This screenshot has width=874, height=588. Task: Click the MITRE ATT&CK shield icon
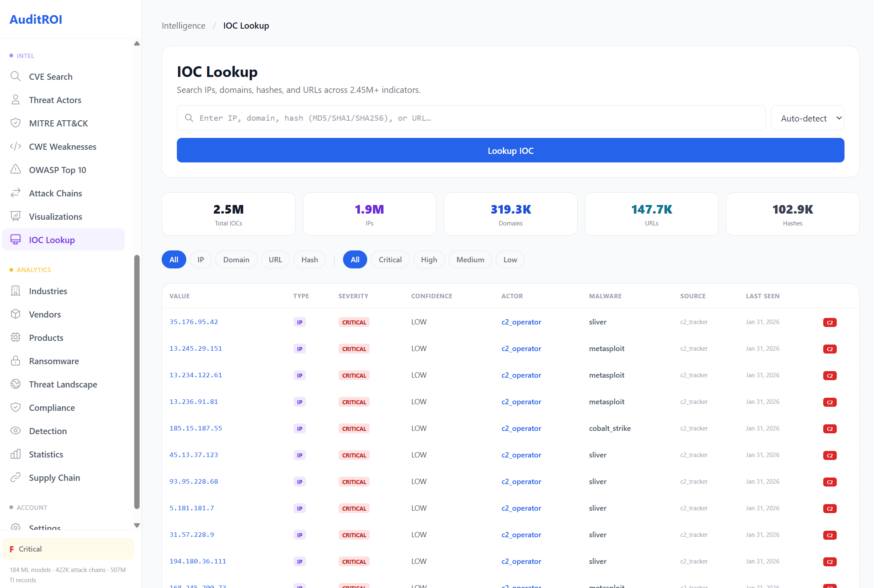tap(16, 123)
